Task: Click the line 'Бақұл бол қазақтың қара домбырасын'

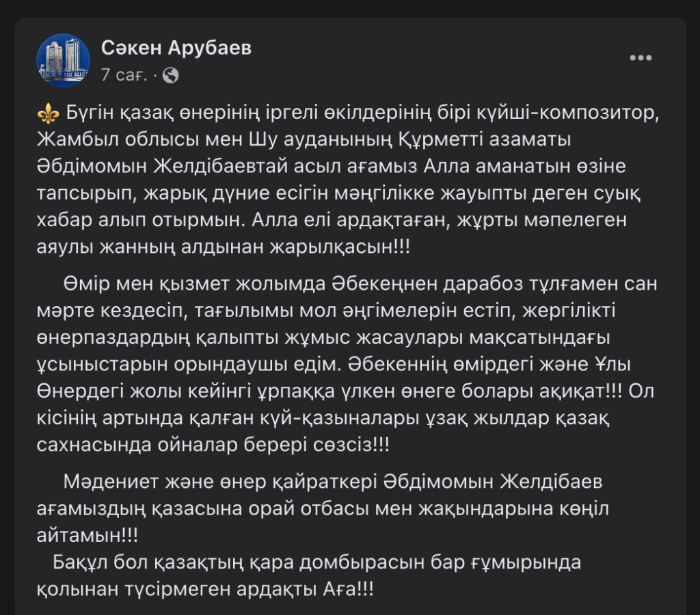Action: pos(317,562)
